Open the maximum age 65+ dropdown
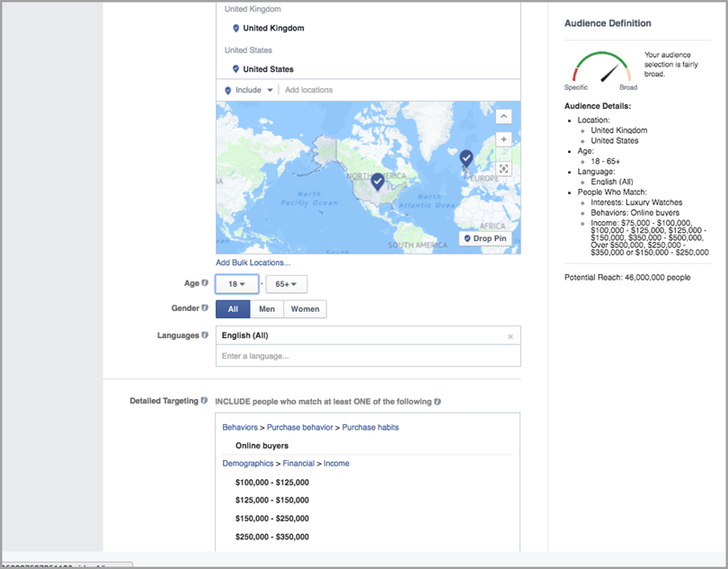The image size is (728, 569). click(x=286, y=284)
